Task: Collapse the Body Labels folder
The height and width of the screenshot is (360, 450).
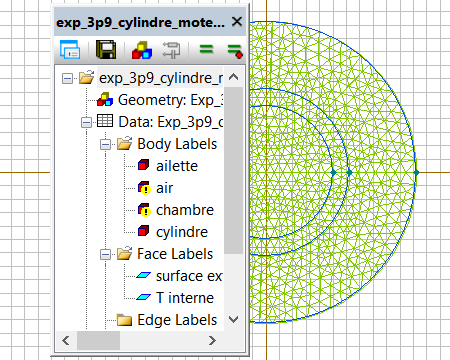Action: coord(105,145)
